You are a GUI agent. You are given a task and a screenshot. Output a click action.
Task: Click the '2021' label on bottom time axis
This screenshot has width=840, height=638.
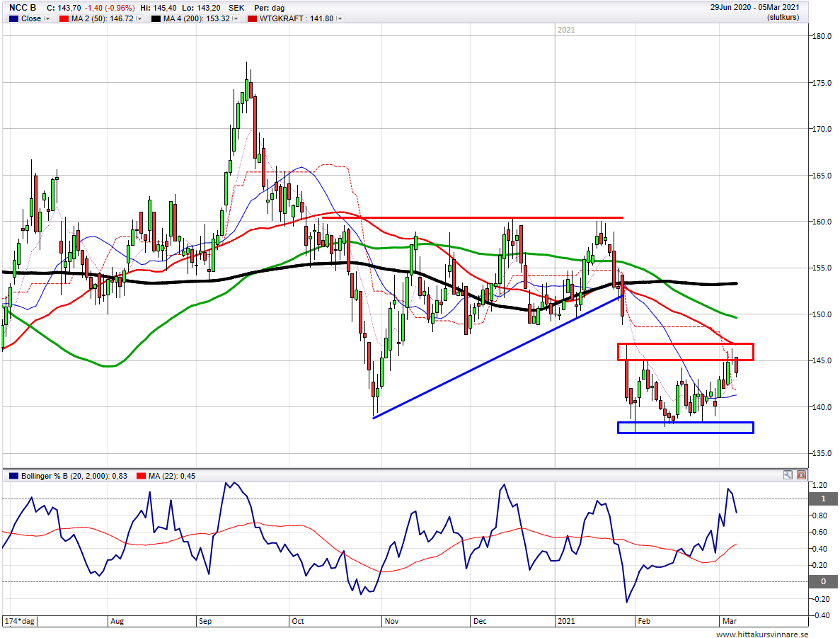pos(566,621)
